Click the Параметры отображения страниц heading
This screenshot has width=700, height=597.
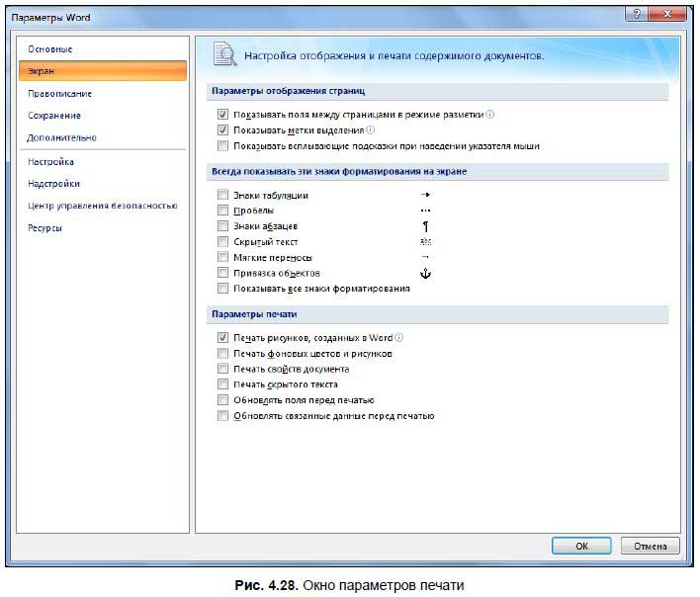(x=289, y=91)
